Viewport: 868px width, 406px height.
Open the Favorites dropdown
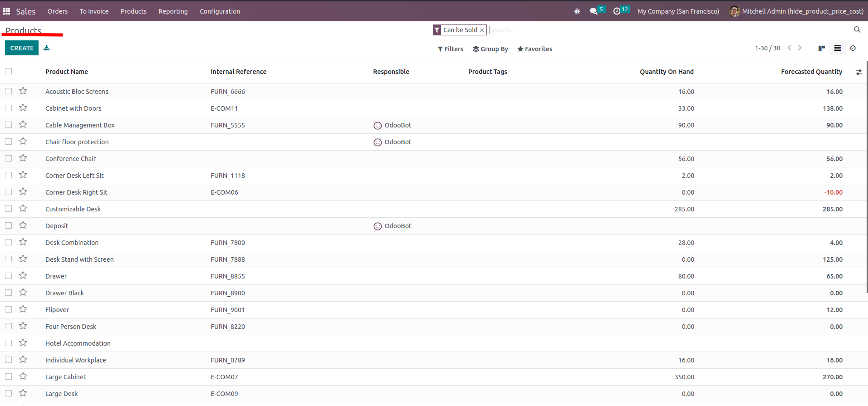point(535,49)
